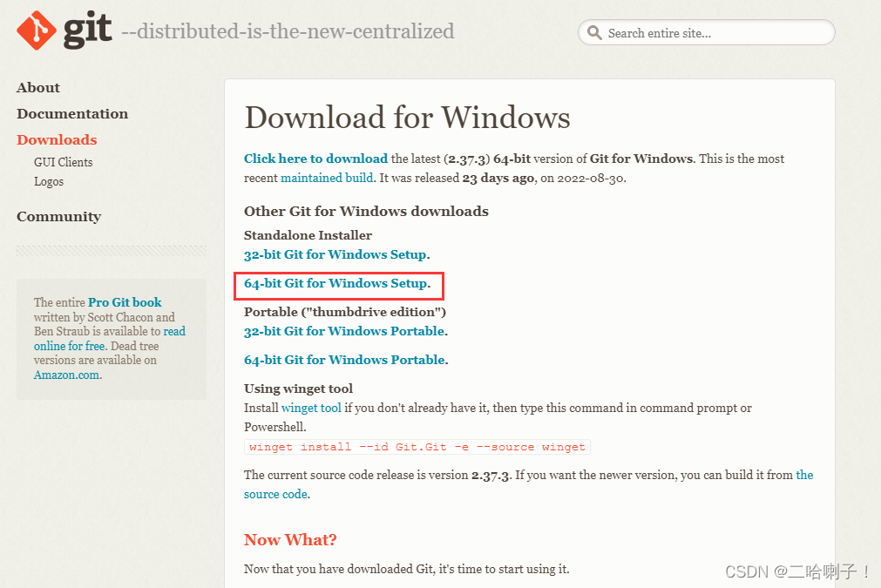The width and height of the screenshot is (881, 588).
Task: Download 64-bit Git for Windows Portable
Action: coord(344,360)
